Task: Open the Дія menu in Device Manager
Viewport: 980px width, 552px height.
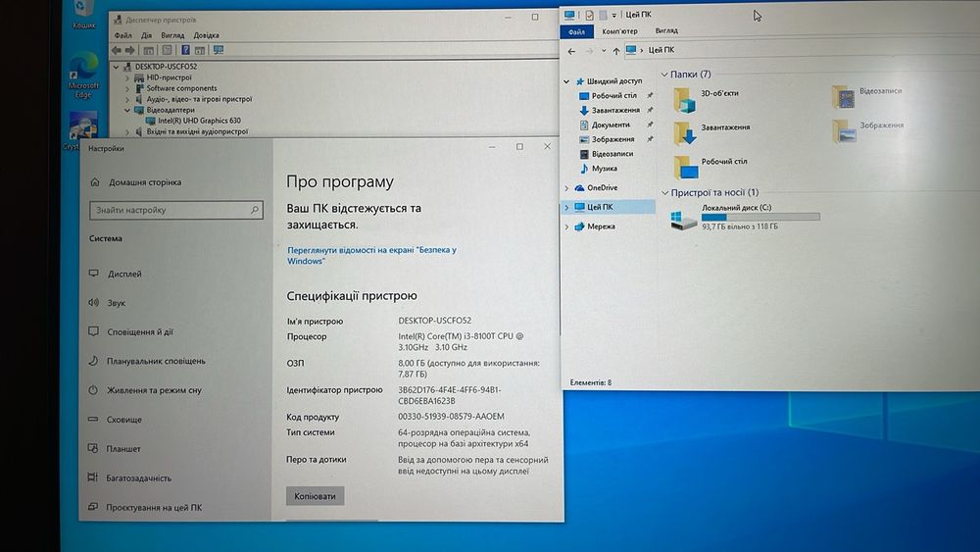Action: click(x=146, y=35)
